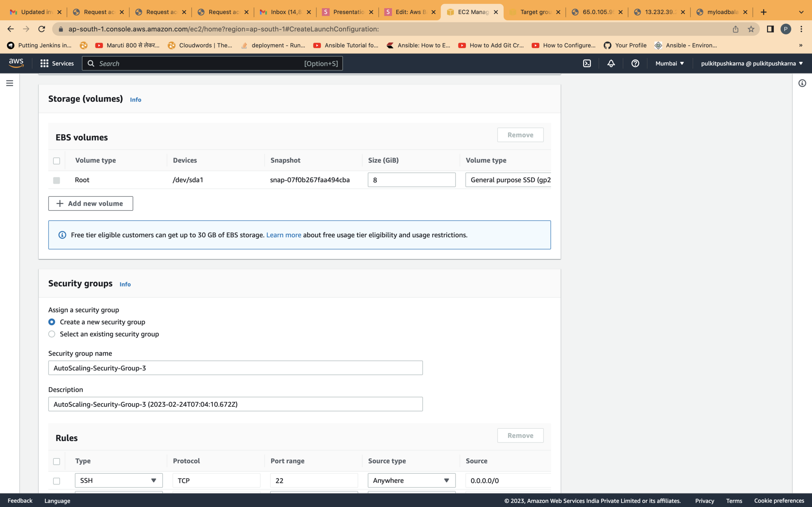812x507 pixels.
Task: Open the Anywhere source type dropdown
Action: click(x=411, y=480)
